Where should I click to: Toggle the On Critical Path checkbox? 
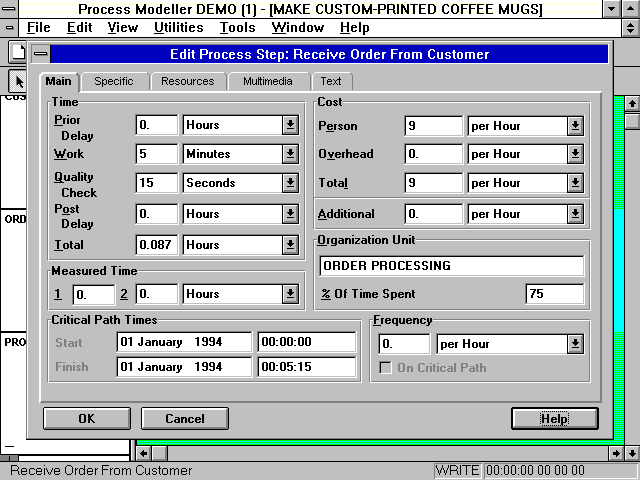(386, 367)
